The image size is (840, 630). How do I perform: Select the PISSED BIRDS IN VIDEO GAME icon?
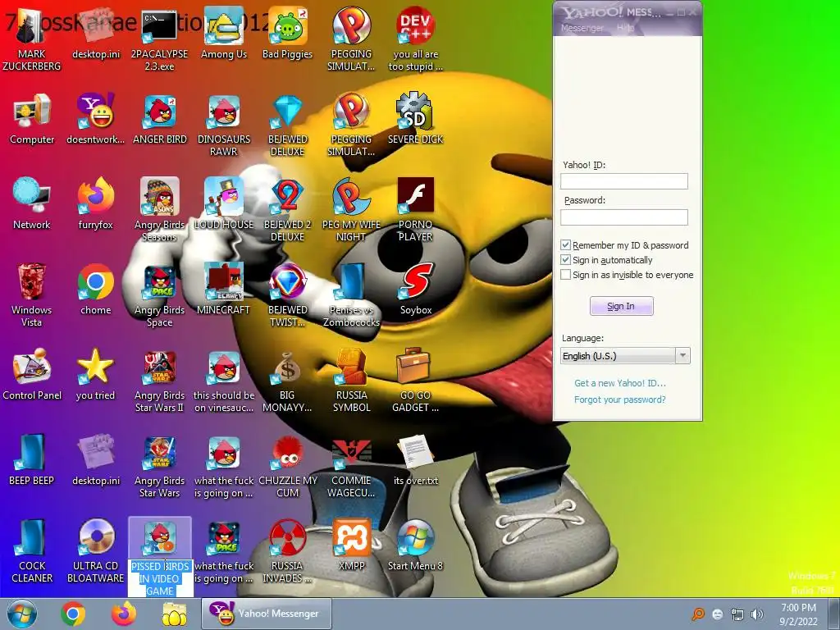pos(160,556)
